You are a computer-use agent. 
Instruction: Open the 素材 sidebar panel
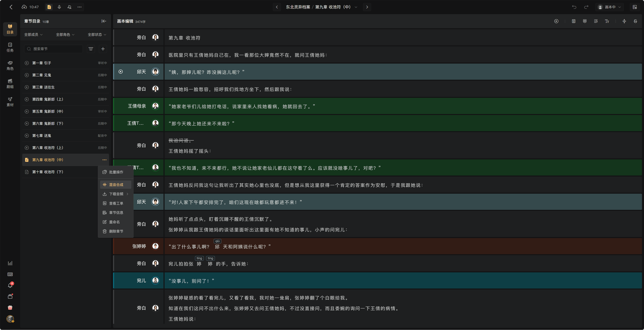point(10,102)
